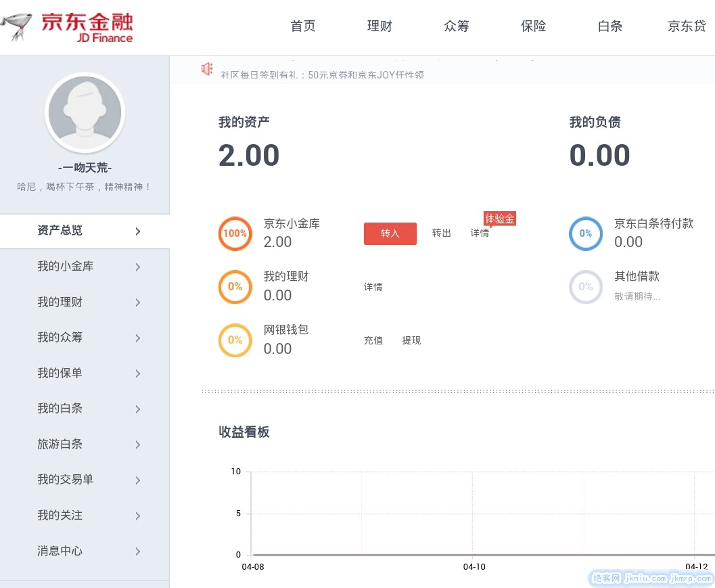The width and height of the screenshot is (715, 588).
Task: Click the announcement speaker icon
Action: pyautogui.click(x=207, y=69)
